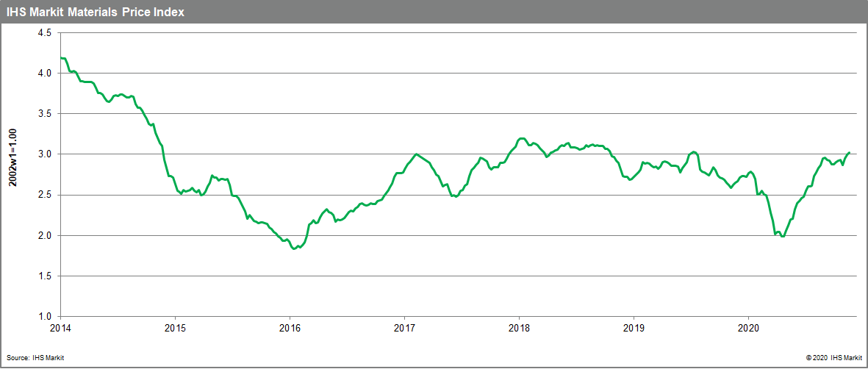868x369 pixels.
Task: Click the x-axis label 2018
Action: [x=519, y=328]
